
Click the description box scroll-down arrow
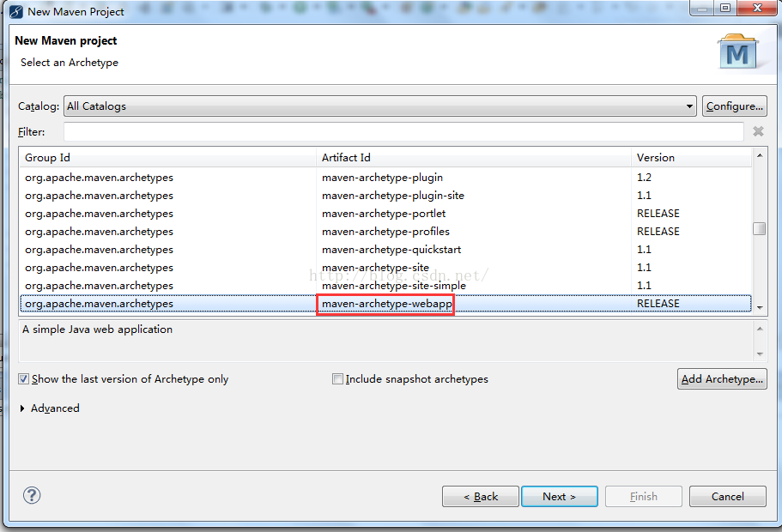click(x=760, y=354)
